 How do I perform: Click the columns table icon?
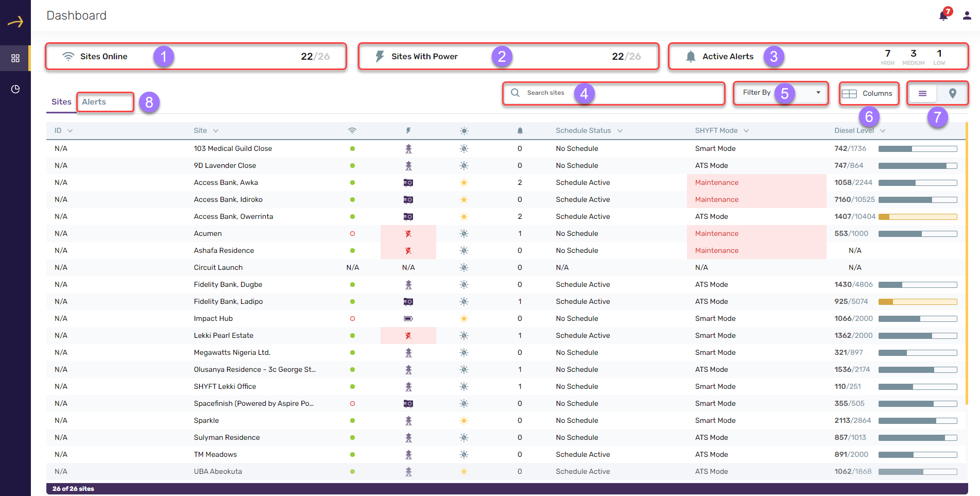coord(849,94)
